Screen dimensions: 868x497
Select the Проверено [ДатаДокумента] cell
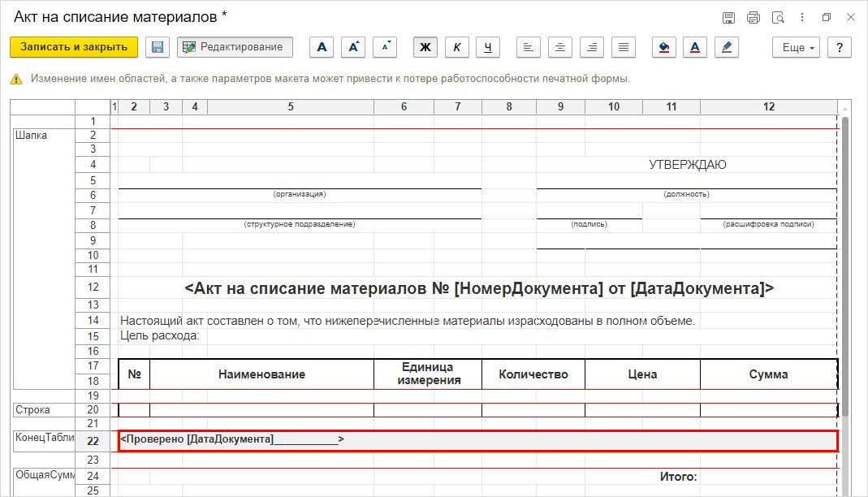tap(478, 440)
